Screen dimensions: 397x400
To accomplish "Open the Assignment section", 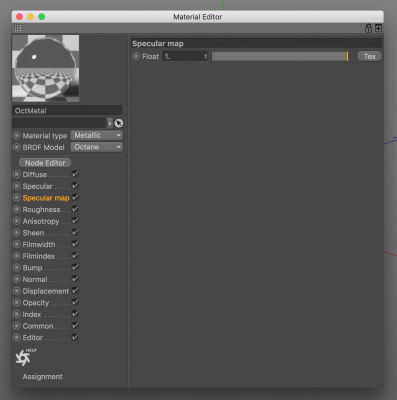I will 43,377.
